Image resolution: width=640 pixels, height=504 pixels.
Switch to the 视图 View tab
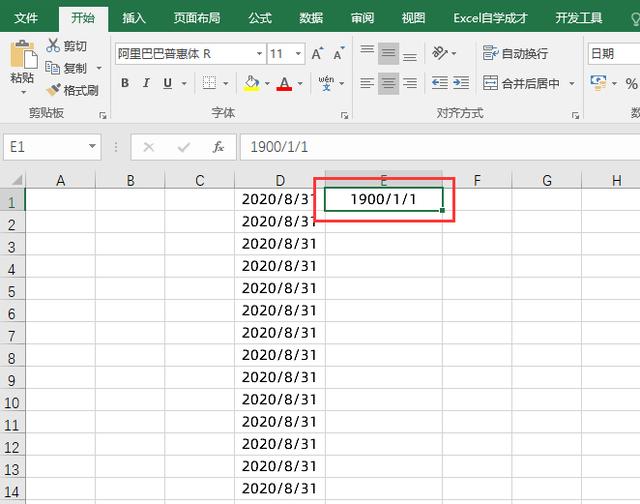413,18
